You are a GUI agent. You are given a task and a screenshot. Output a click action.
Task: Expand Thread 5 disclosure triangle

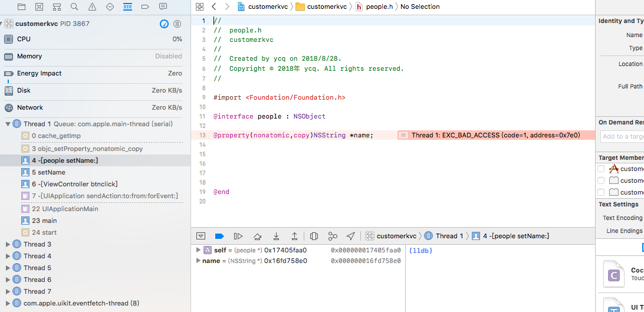point(8,268)
